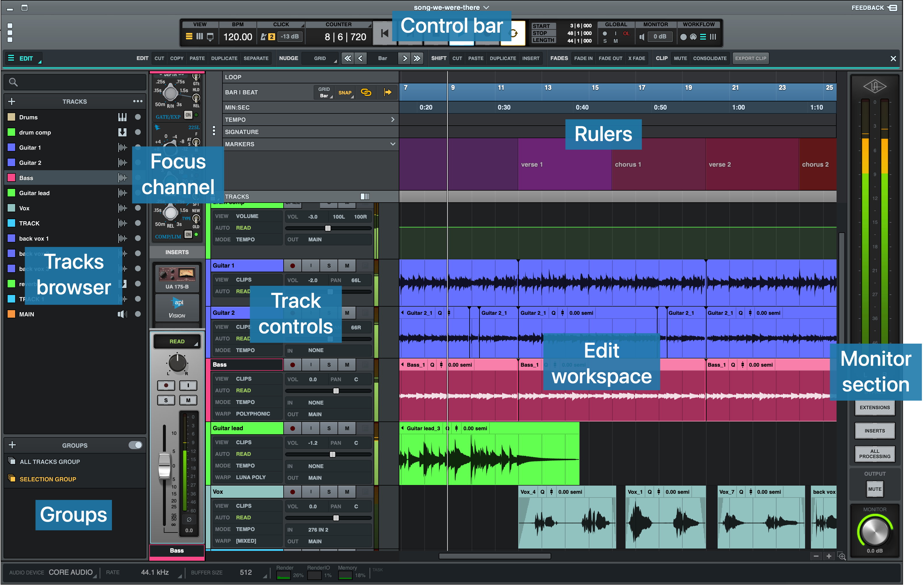
Task: Click the drum instrument icon on the Drums track
Action: [122, 117]
